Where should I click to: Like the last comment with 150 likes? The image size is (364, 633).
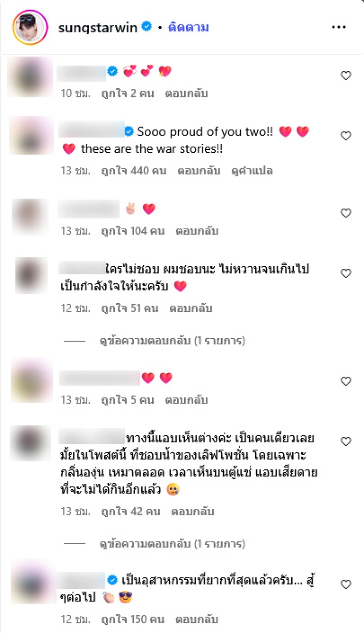click(x=346, y=584)
